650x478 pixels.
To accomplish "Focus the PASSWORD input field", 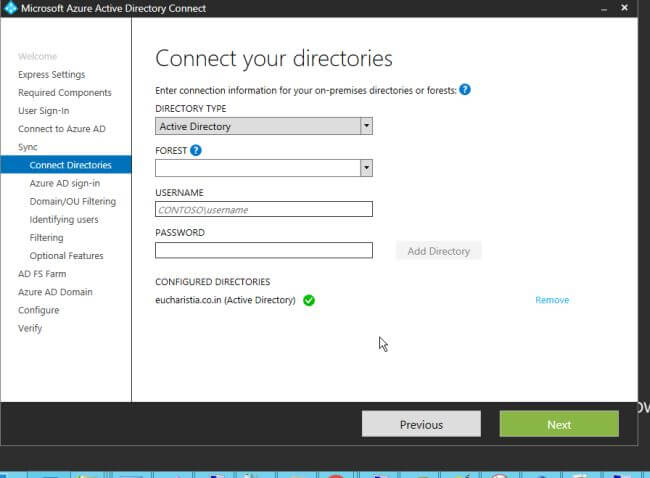I will (264, 250).
